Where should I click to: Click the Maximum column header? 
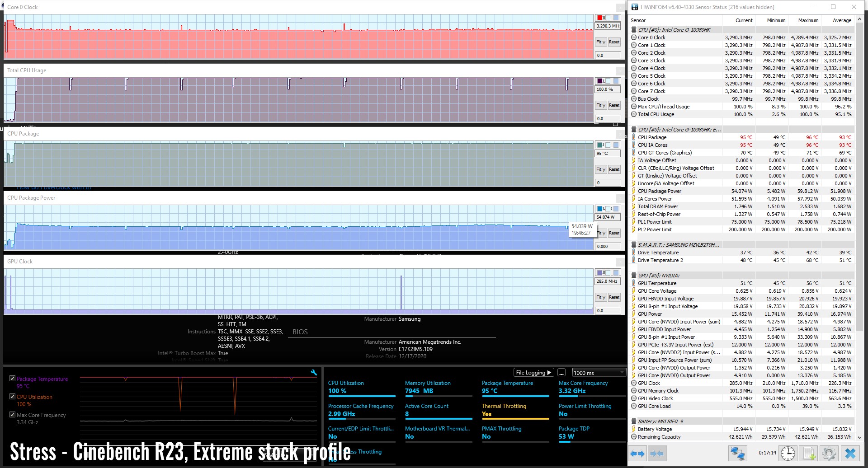pyautogui.click(x=808, y=20)
